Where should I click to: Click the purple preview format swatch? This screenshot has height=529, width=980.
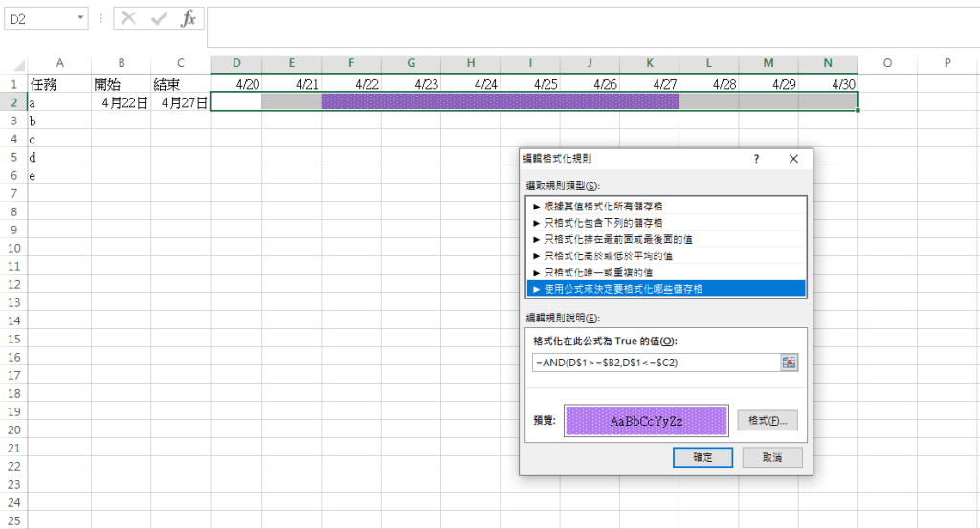(646, 420)
